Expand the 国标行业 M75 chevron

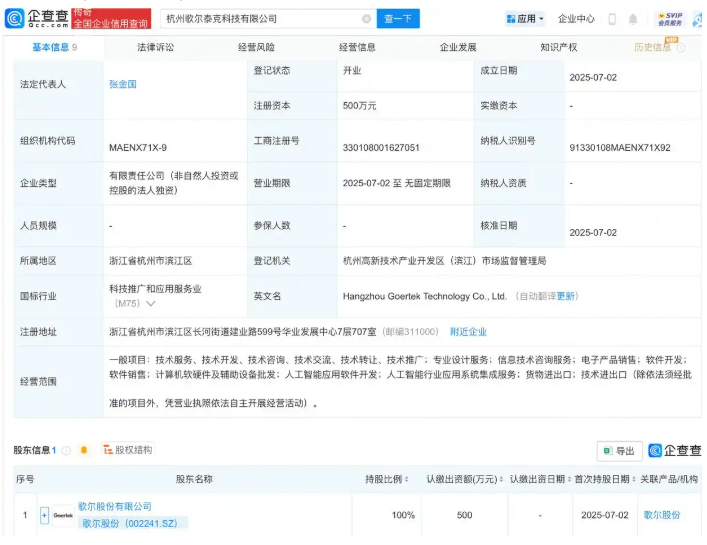[151, 303]
